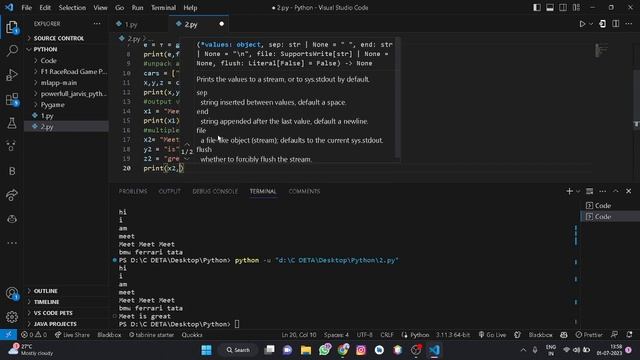Screen dimensions: 640x360
Task: Expand the F1 RaceRoad Game folder
Action: pyautogui.click(x=67, y=71)
